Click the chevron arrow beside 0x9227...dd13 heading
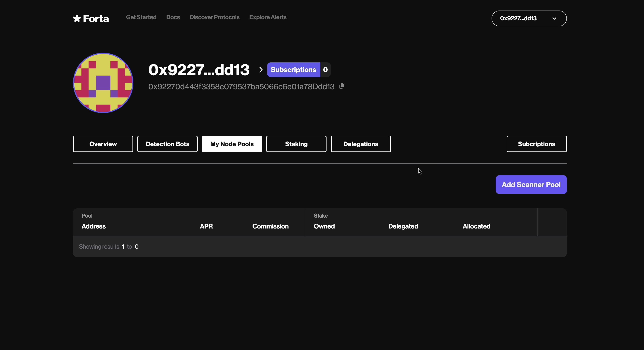Viewport: 644px width, 350px height. [x=261, y=70]
